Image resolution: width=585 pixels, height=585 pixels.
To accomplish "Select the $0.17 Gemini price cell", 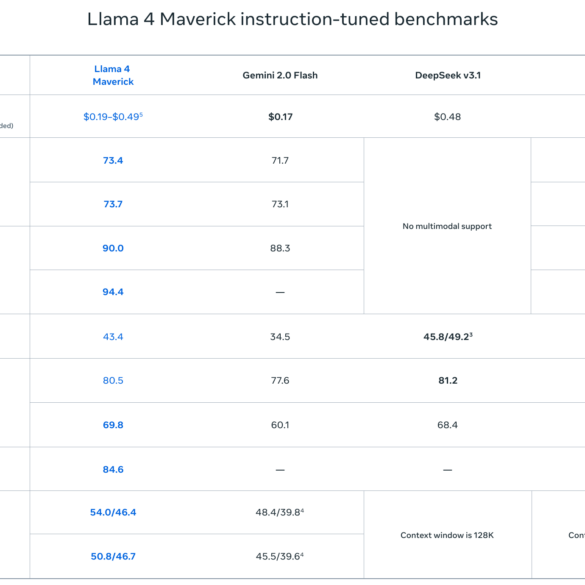I will pos(280,117).
